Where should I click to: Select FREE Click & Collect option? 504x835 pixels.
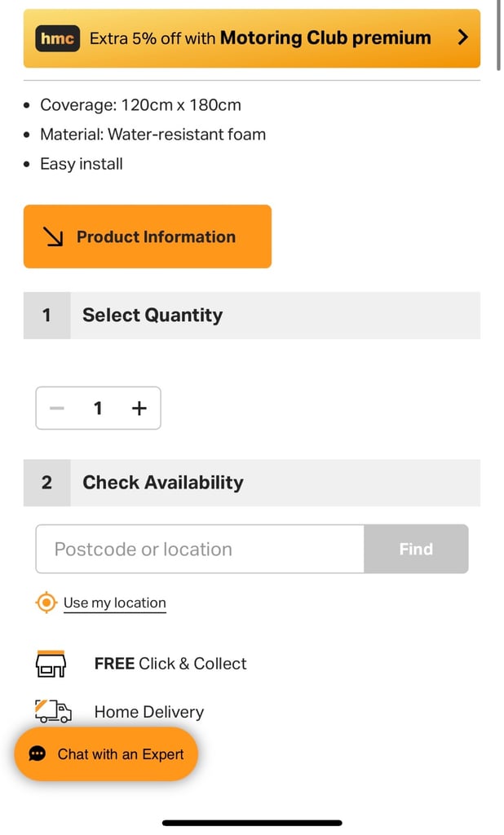pyautogui.click(x=170, y=664)
